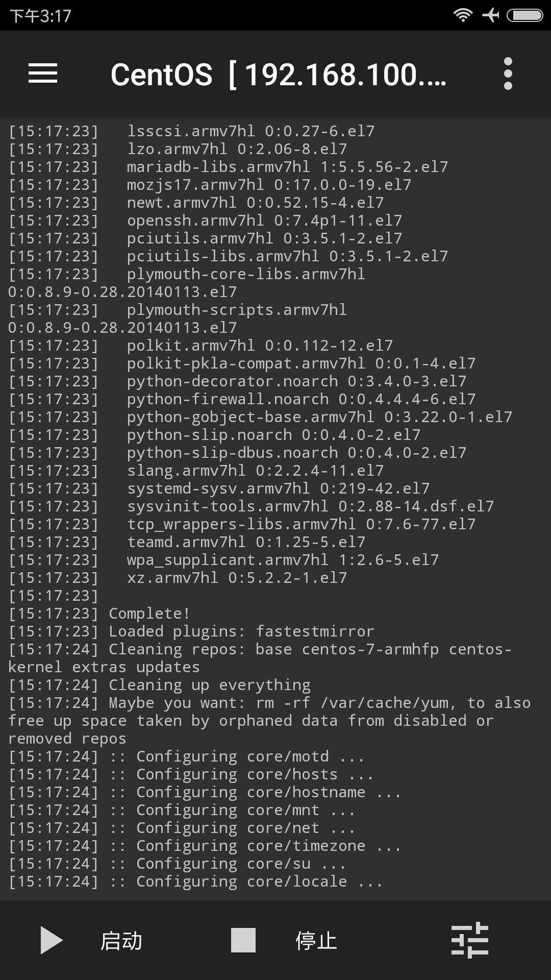This screenshot has height=980, width=551.
Task: Open the three-dot overflow menu
Action: pyautogui.click(x=508, y=73)
